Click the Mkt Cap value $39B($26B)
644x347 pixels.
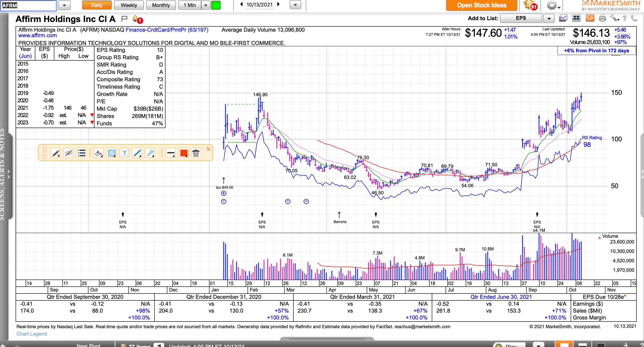tap(148, 109)
